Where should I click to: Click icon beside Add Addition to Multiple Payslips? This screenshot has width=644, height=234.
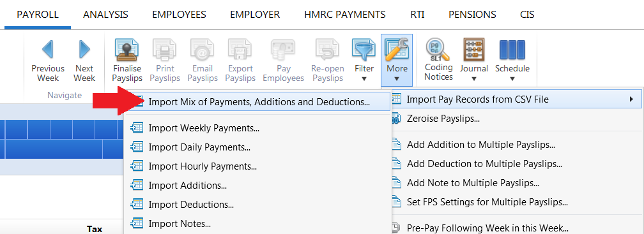[396, 144]
